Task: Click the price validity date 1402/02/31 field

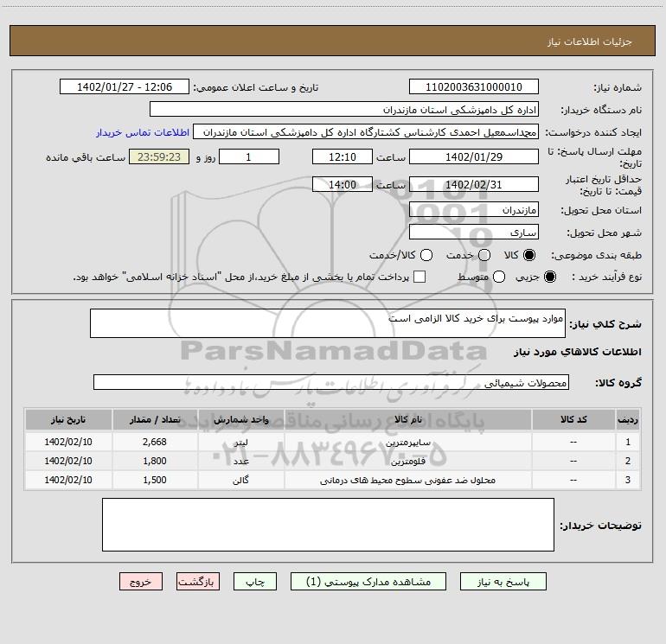Action: pyautogui.click(x=474, y=185)
